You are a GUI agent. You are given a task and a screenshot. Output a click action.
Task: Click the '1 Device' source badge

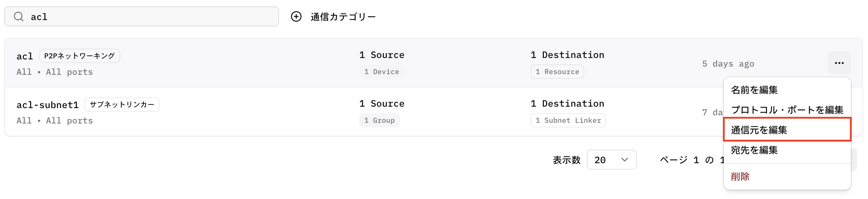[382, 72]
